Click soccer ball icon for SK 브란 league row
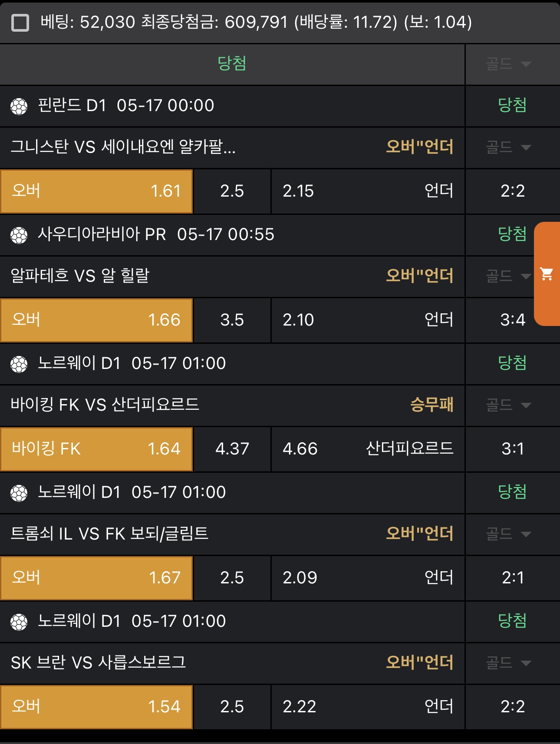 (19, 622)
